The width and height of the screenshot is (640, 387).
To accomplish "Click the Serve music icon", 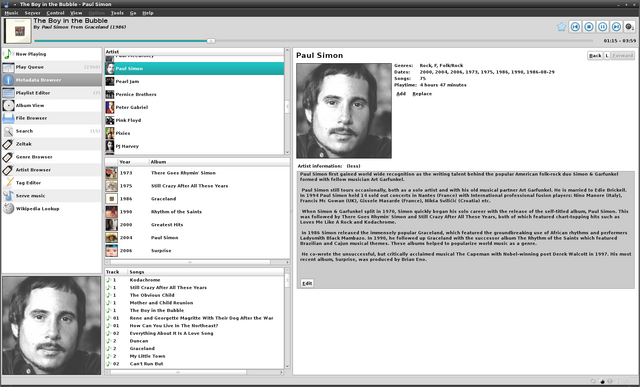I will click(x=8, y=196).
